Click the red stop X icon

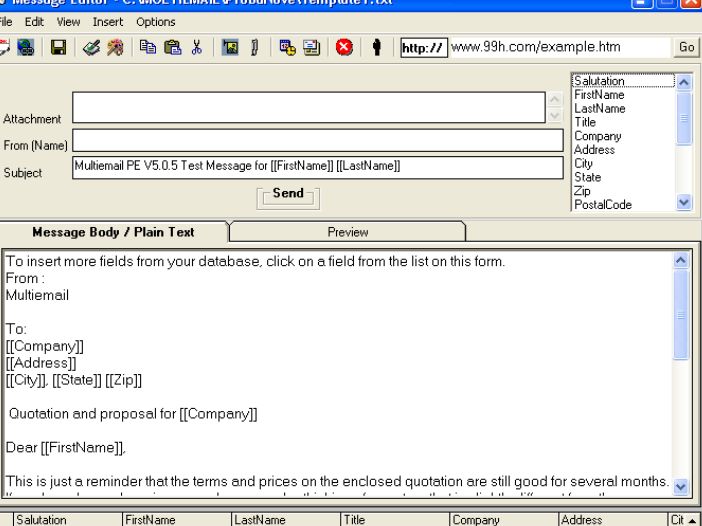tap(343, 47)
